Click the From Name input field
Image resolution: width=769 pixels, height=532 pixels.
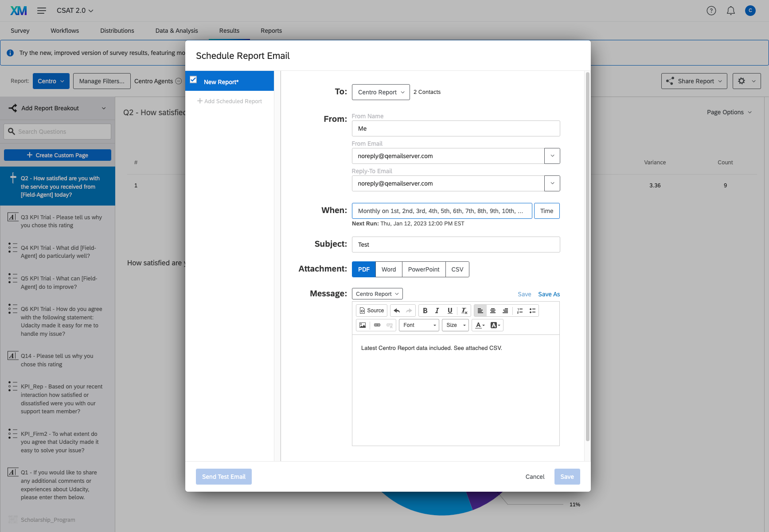tap(456, 128)
